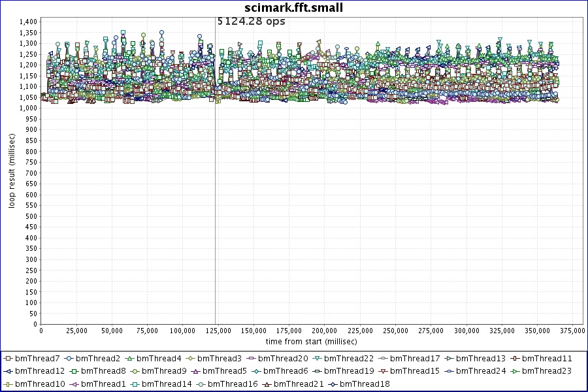
Task: Click the bmThread7 legend marker icon
Action: point(8,359)
